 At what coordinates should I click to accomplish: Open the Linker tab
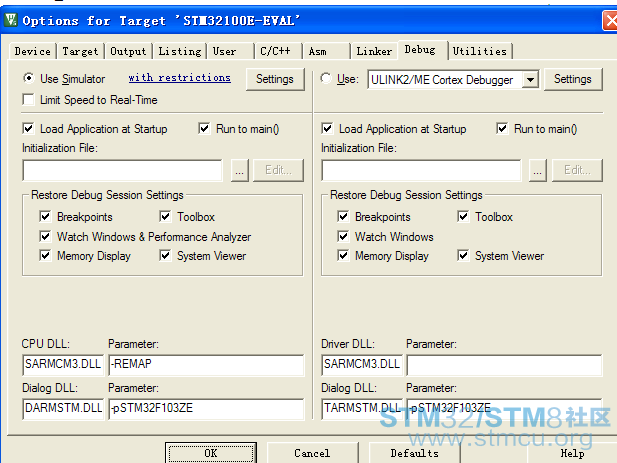pos(374,51)
